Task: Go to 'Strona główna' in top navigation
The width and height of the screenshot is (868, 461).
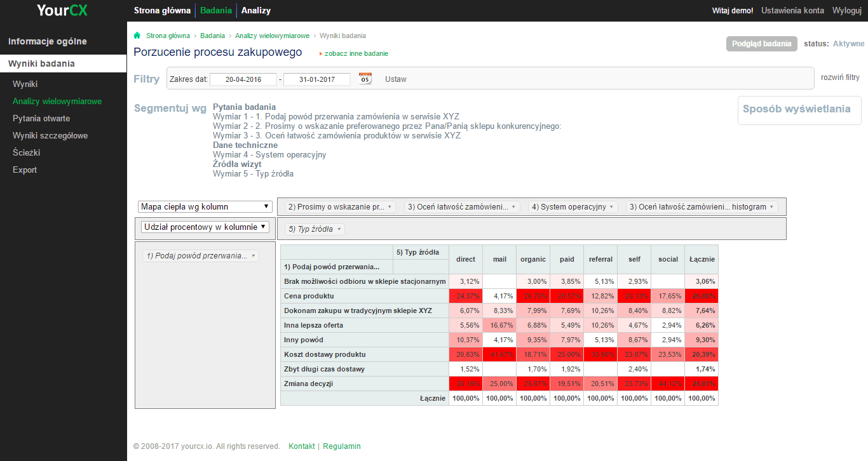Action: click(162, 11)
